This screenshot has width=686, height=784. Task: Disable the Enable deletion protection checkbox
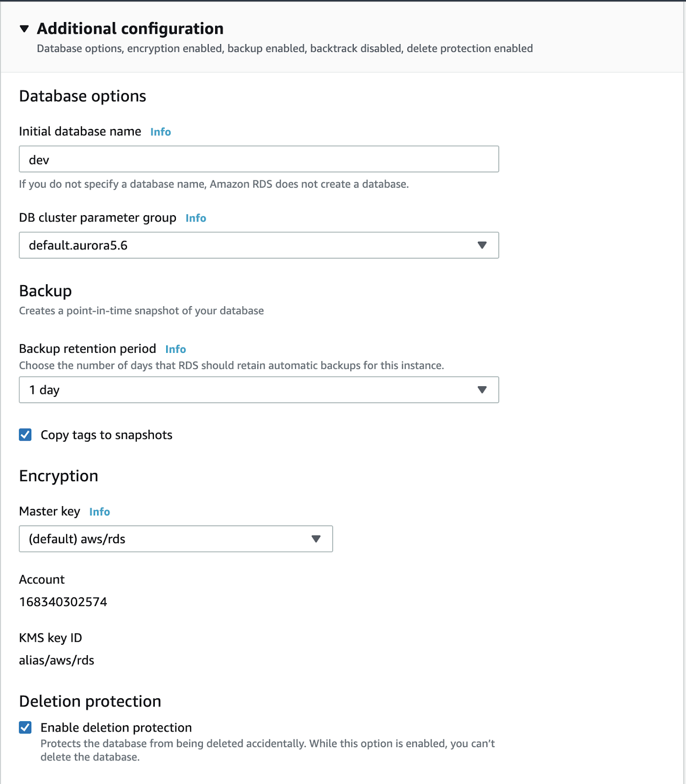[x=25, y=728]
